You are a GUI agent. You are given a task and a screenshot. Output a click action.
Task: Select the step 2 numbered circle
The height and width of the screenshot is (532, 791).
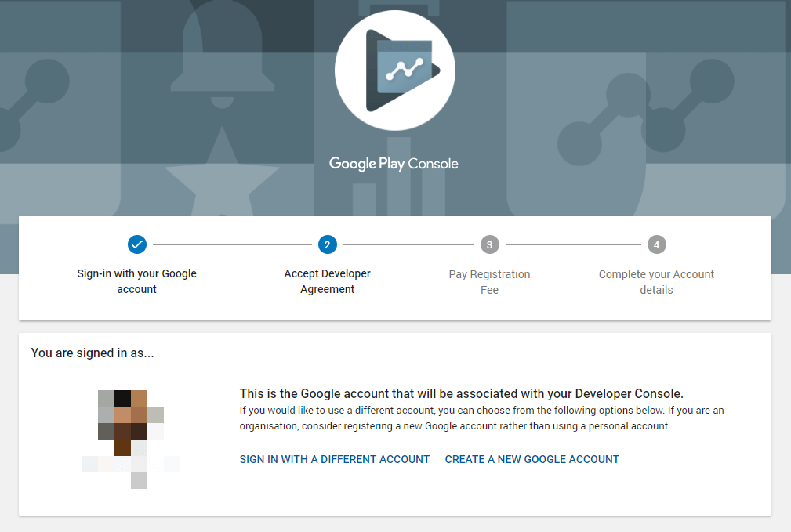(328, 245)
